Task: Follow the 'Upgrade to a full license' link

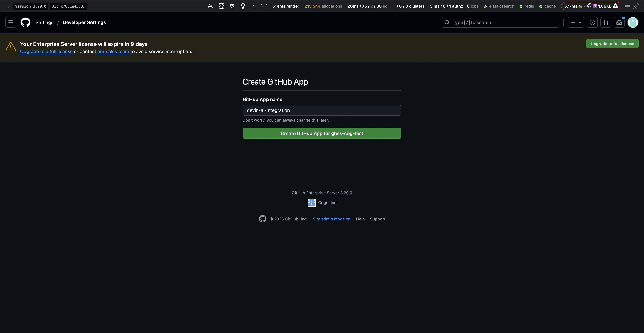Action: click(x=46, y=51)
